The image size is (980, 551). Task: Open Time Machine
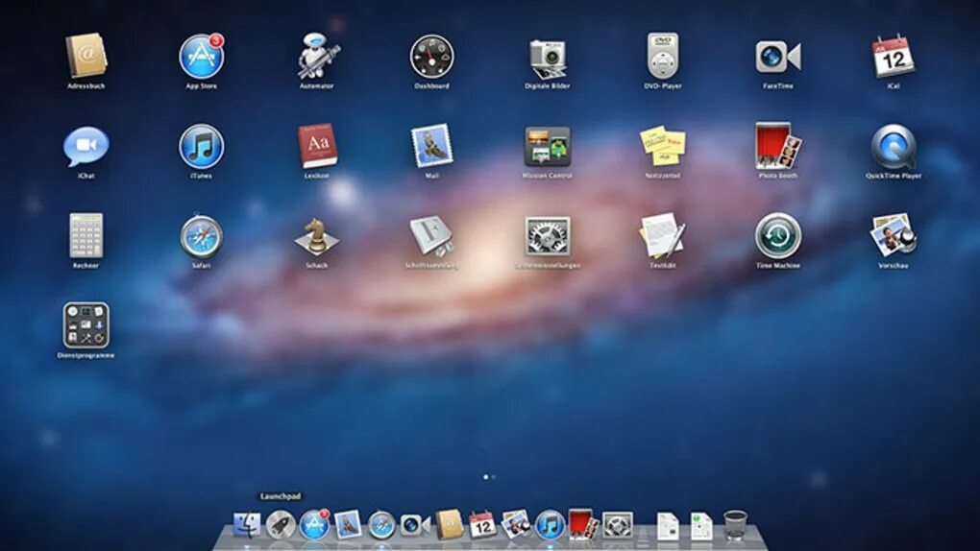pyautogui.click(x=778, y=236)
